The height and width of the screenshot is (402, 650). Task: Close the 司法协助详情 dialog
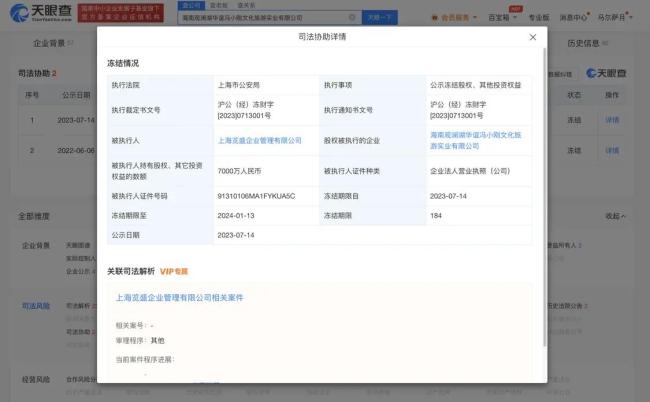coord(533,37)
